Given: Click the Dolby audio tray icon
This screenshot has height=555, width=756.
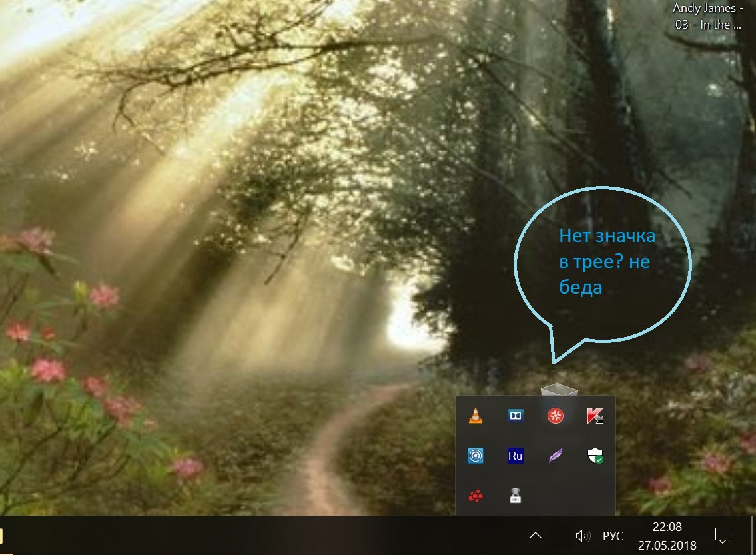Looking at the screenshot, I should coord(515,416).
